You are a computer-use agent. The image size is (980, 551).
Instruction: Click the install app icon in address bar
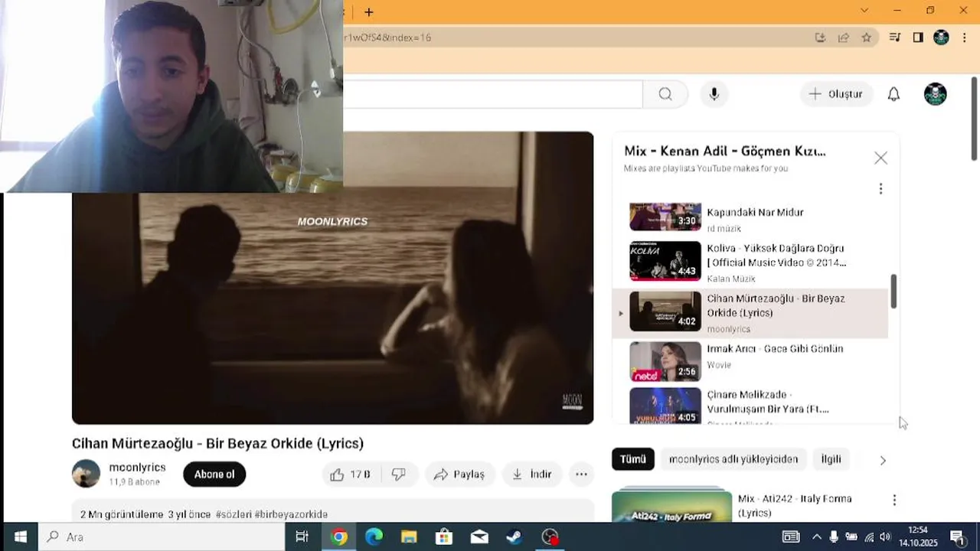pyautogui.click(x=820, y=37)
